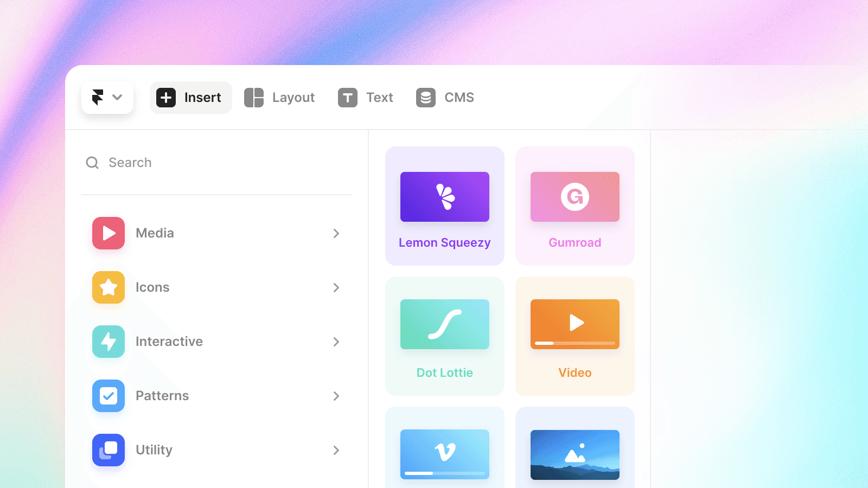This screenshot has width=868, height=488.
Task: Select the Layout grid icon
Action: click(x=254, y=98)
